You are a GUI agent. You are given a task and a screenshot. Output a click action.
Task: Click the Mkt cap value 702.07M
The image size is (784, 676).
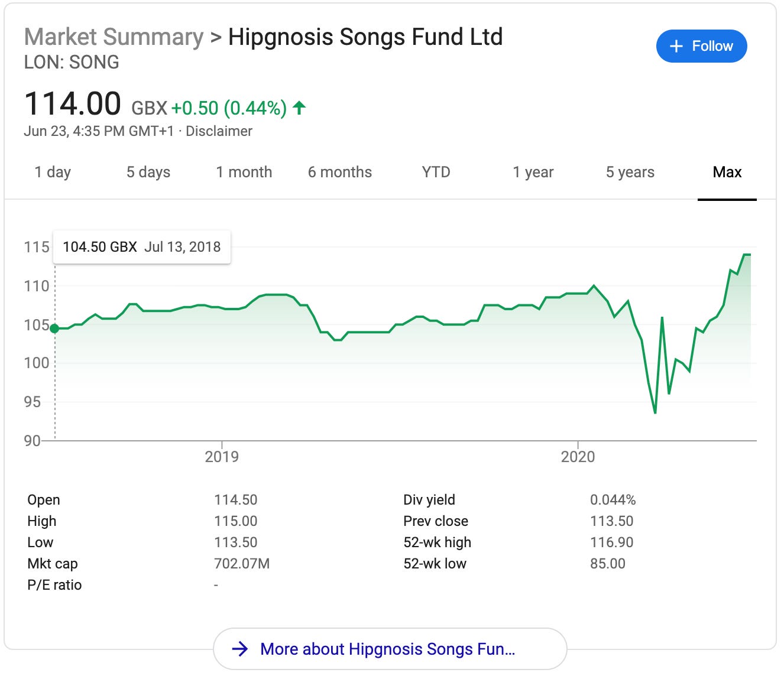click(242, 564)
